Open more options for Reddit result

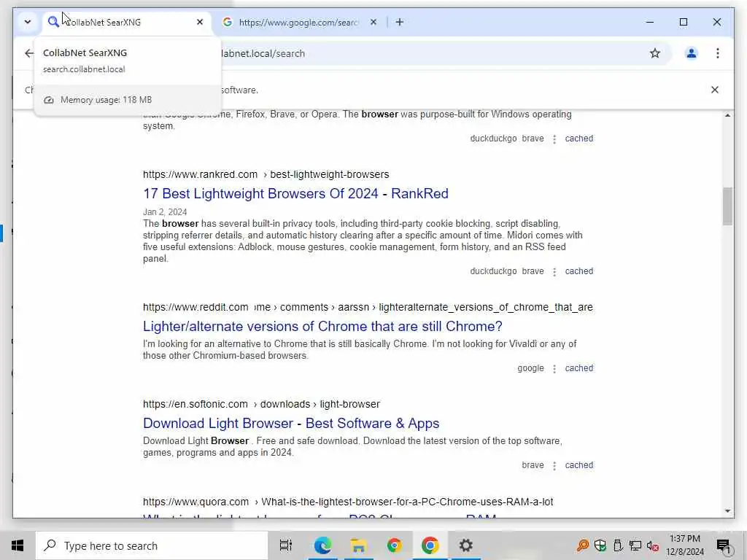[554, 368]
